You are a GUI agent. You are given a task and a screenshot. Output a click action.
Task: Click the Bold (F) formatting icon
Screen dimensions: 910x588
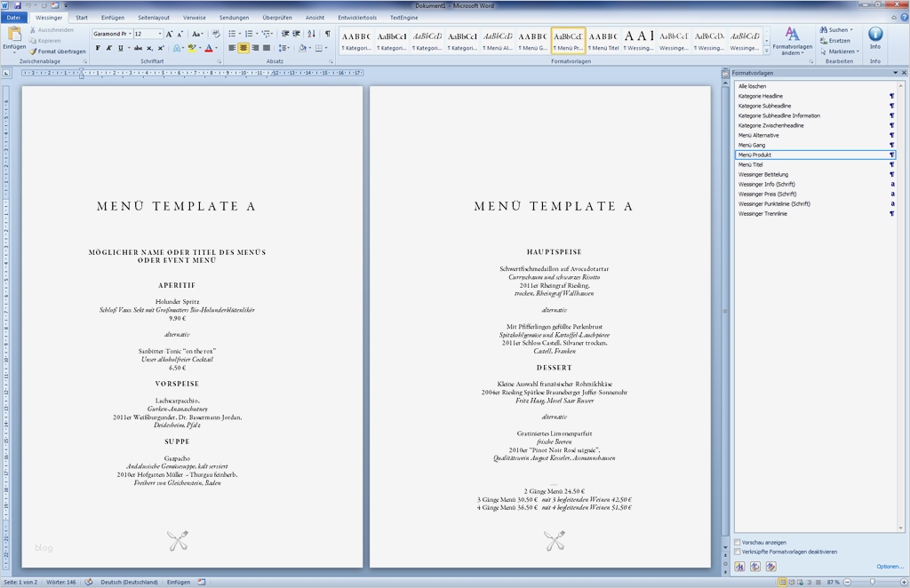pos(98,48)
